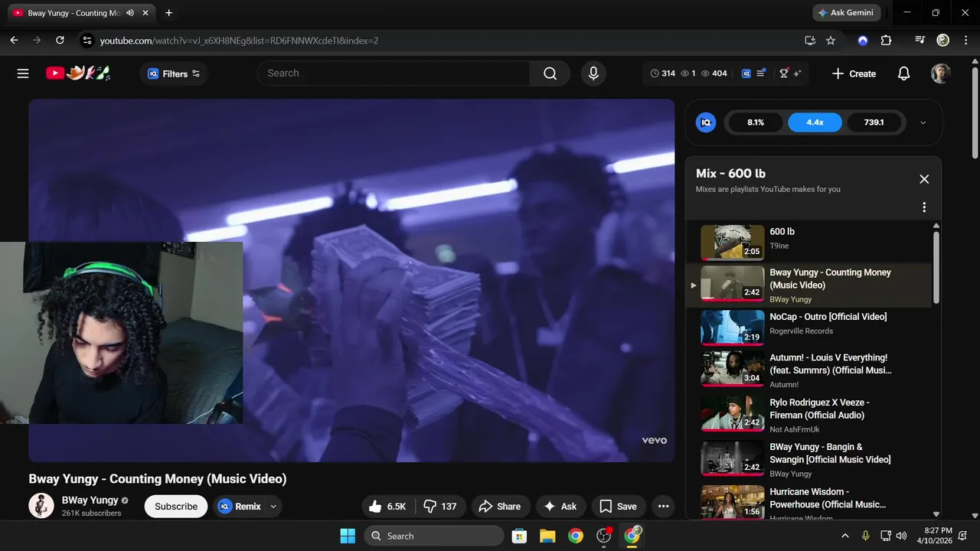
Task: Close the Bway Yungy tab
Action: coord(145,13)
